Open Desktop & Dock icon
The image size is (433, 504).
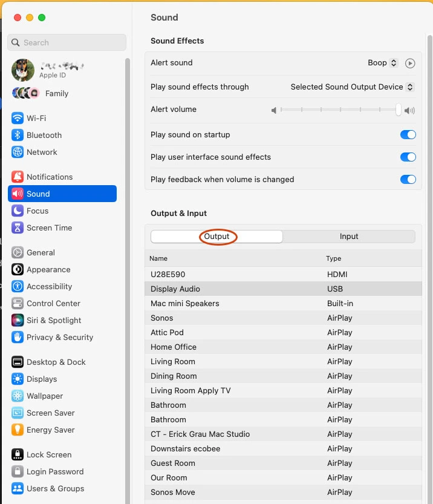(18, 362)
